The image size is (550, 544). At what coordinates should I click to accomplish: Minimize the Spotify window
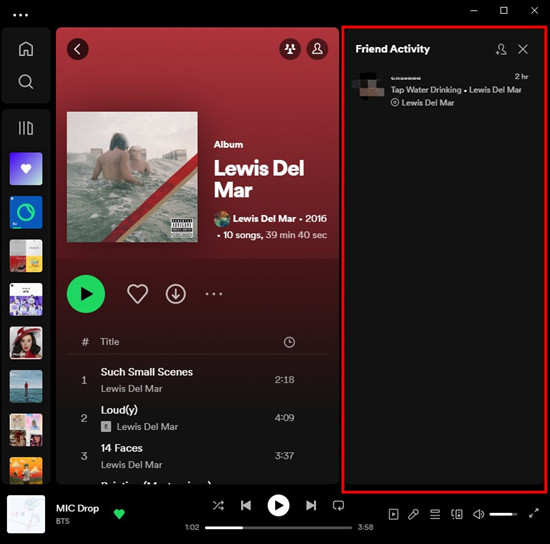point(474,11)
